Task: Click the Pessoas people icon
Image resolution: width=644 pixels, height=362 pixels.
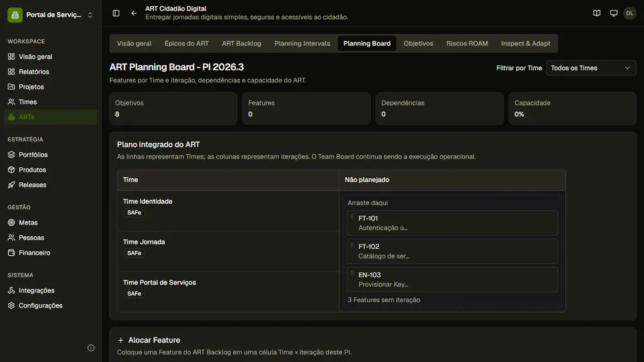Action: coord(11,238)
